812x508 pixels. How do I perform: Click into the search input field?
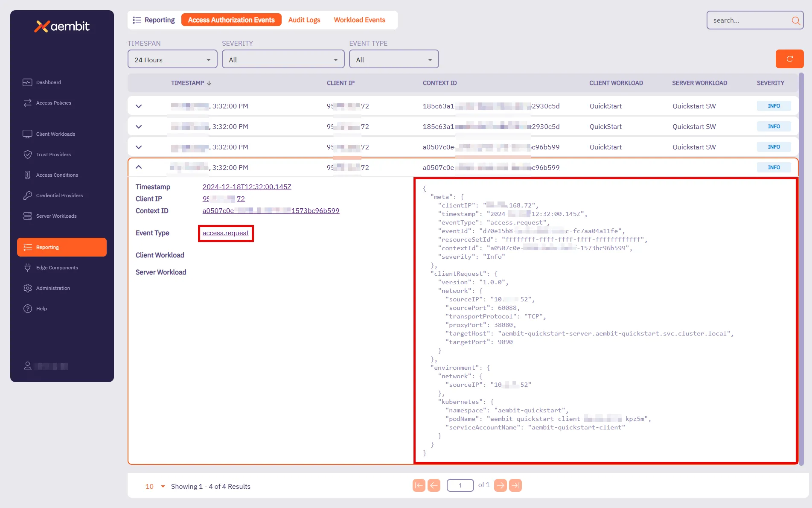[x=749, y=20]
